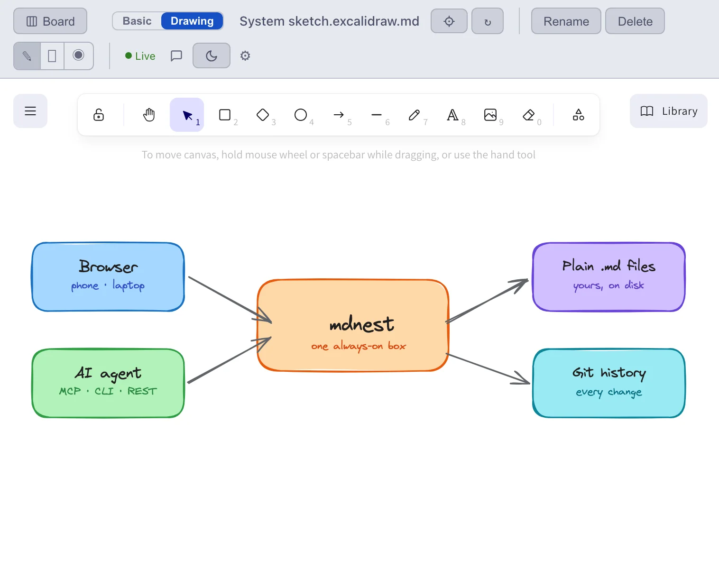
Task: Select the Rectangle tool
Action: (x=225, y=115)
